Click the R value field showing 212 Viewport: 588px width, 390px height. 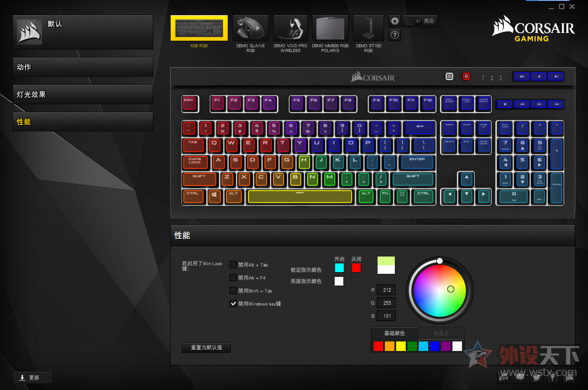386,290
